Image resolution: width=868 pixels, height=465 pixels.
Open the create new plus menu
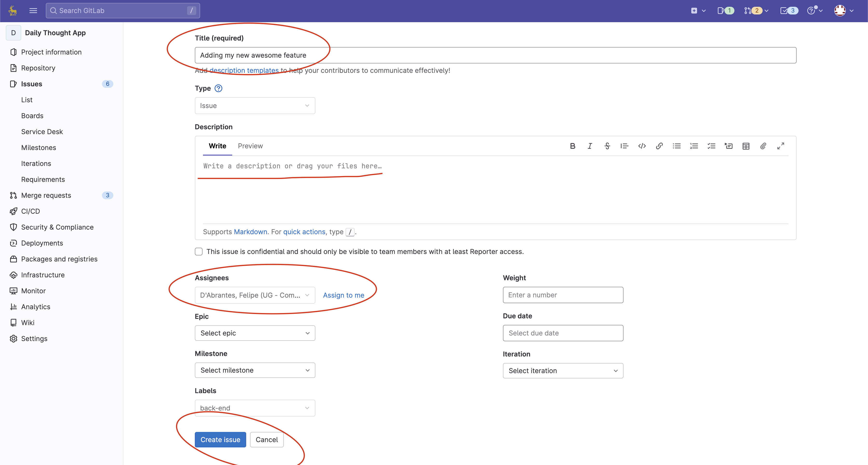[698, 10]
